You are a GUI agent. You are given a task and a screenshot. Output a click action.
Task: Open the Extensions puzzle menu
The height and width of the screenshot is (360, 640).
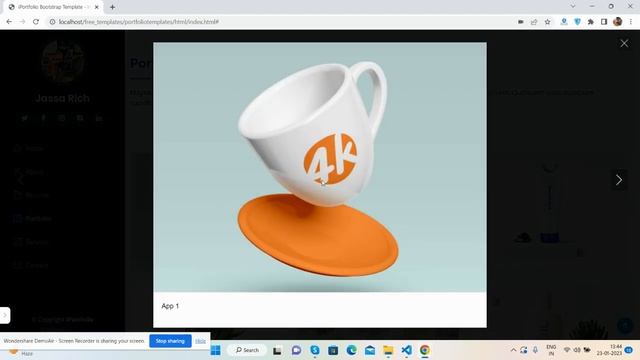point(591,22)
